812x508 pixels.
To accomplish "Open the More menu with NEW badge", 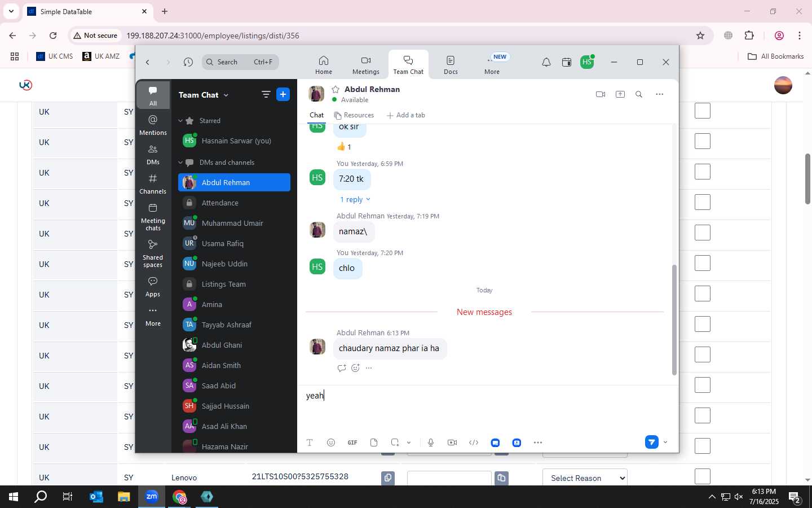I will point(492,65).
